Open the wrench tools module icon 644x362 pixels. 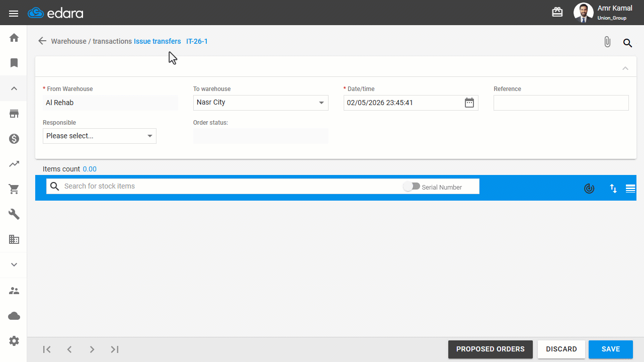pos(14,214)
